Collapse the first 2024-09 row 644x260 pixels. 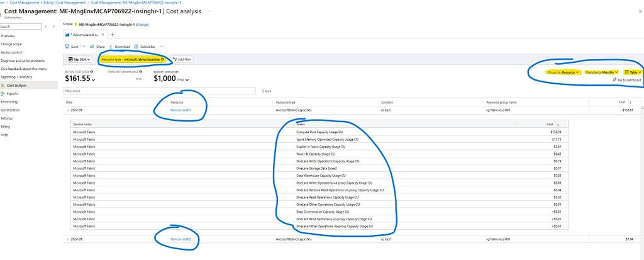[x=67, y=110]
